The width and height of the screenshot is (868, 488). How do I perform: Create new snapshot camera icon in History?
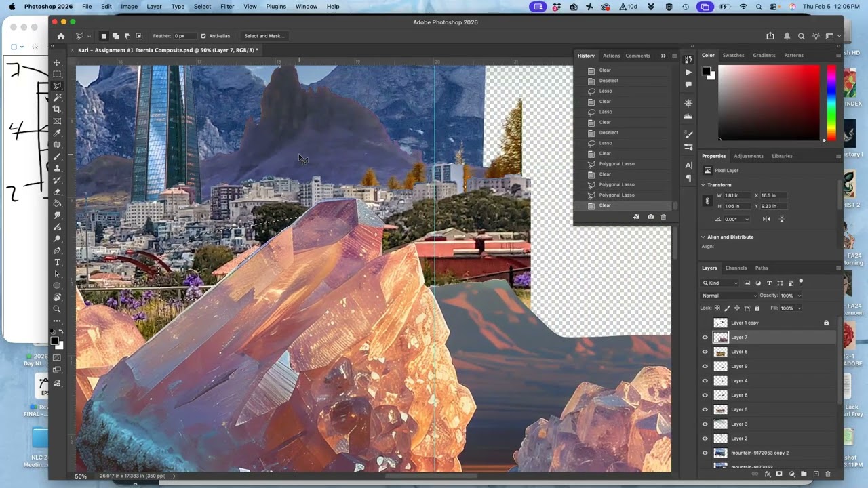650,217
